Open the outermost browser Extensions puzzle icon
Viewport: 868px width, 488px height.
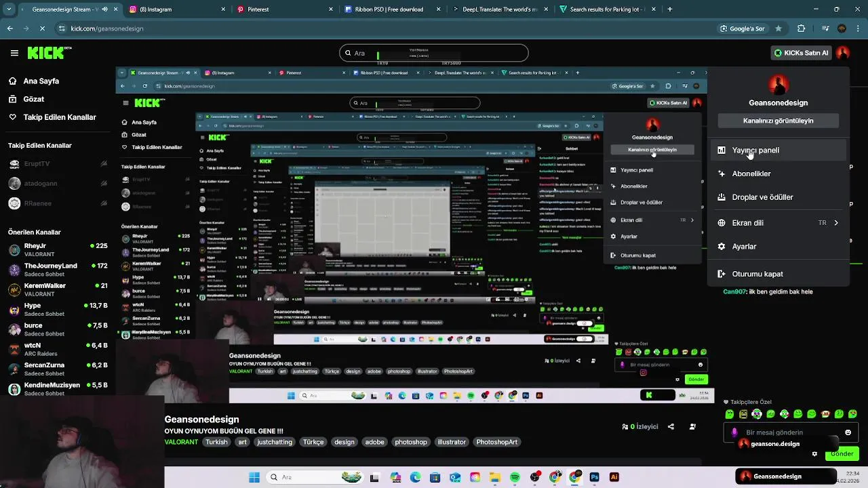point(802,28)
